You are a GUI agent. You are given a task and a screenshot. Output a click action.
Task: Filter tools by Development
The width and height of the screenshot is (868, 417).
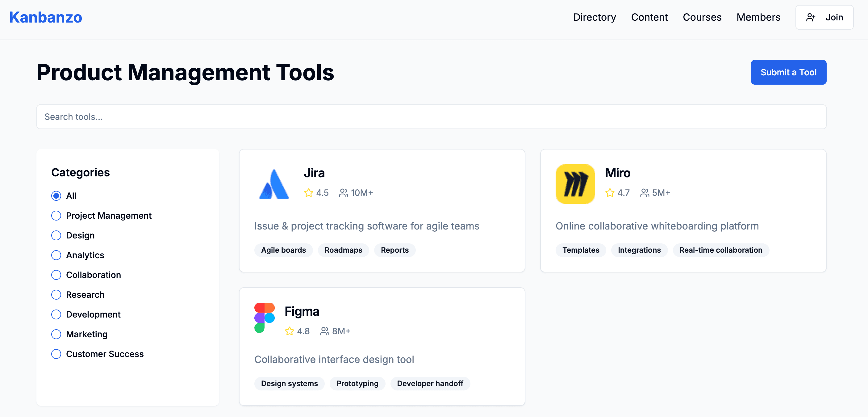click(x=56, y=314)
